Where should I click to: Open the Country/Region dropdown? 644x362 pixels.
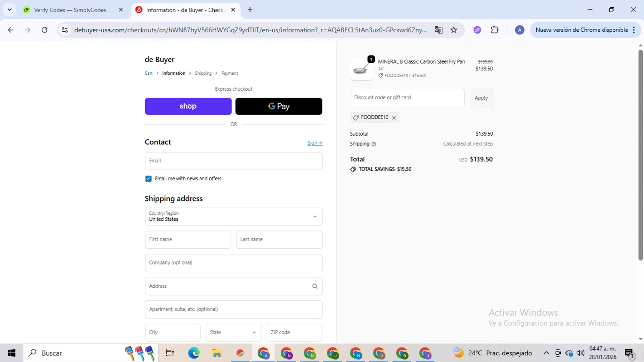(x=234, y=217)
